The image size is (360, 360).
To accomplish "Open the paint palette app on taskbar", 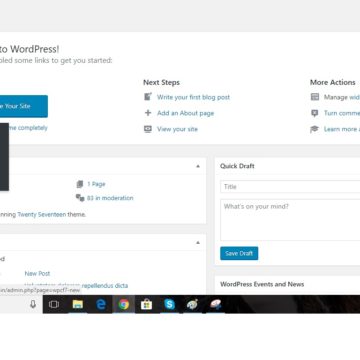I will pos(192,304).
